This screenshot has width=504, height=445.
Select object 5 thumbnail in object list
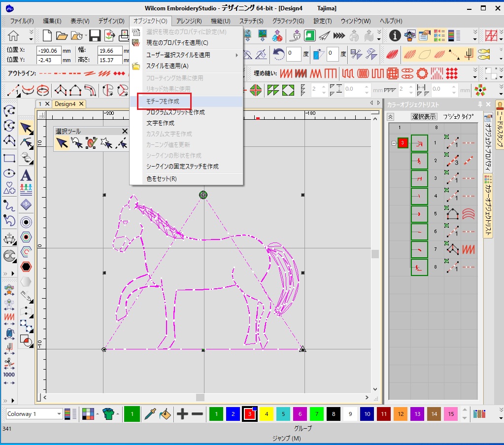419,214
